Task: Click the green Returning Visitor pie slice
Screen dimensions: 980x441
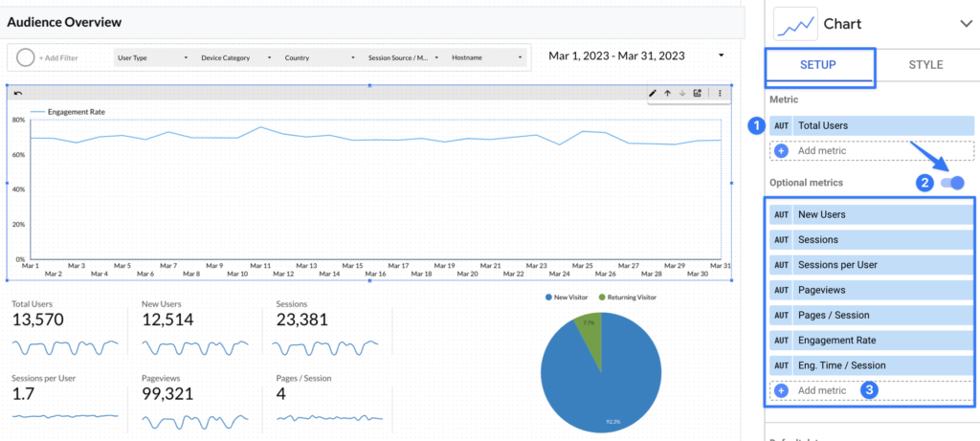Action: 589,330
